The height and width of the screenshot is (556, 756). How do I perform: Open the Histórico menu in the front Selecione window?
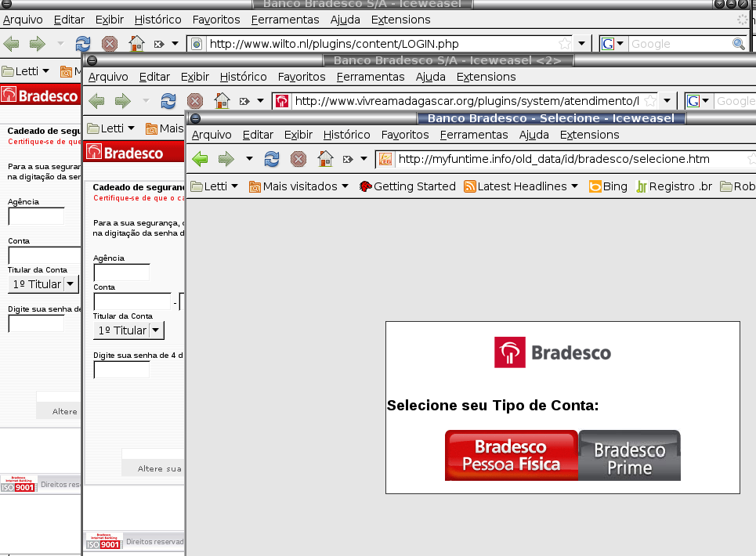coord(346,135)
